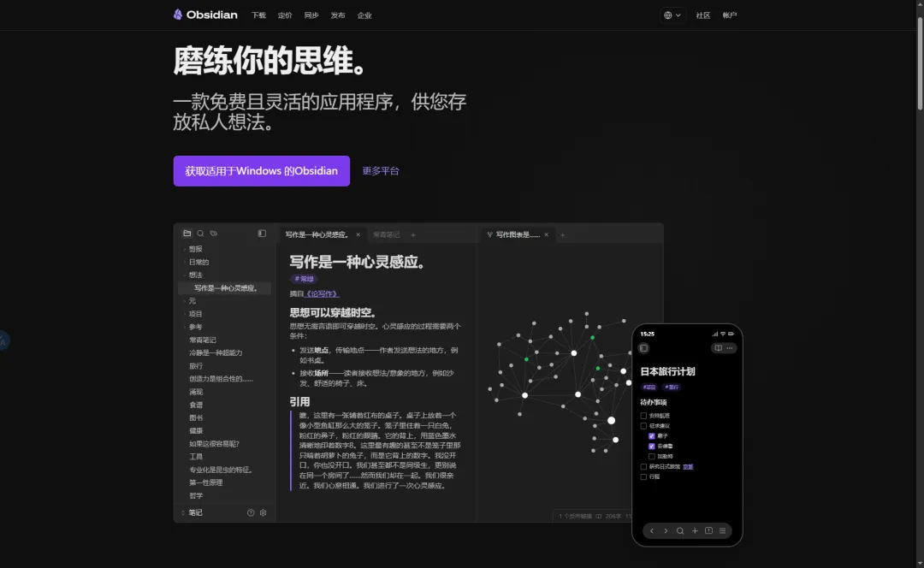Viewport: 924px width, 568px height.
Task: Tap the search icon in the phone toolbar
Action: pos(680,531)
